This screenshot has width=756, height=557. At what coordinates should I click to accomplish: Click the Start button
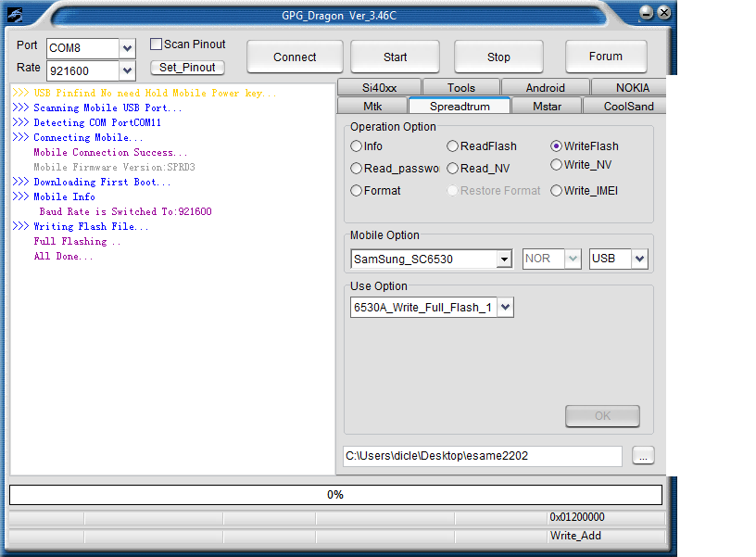click(395, 57)
